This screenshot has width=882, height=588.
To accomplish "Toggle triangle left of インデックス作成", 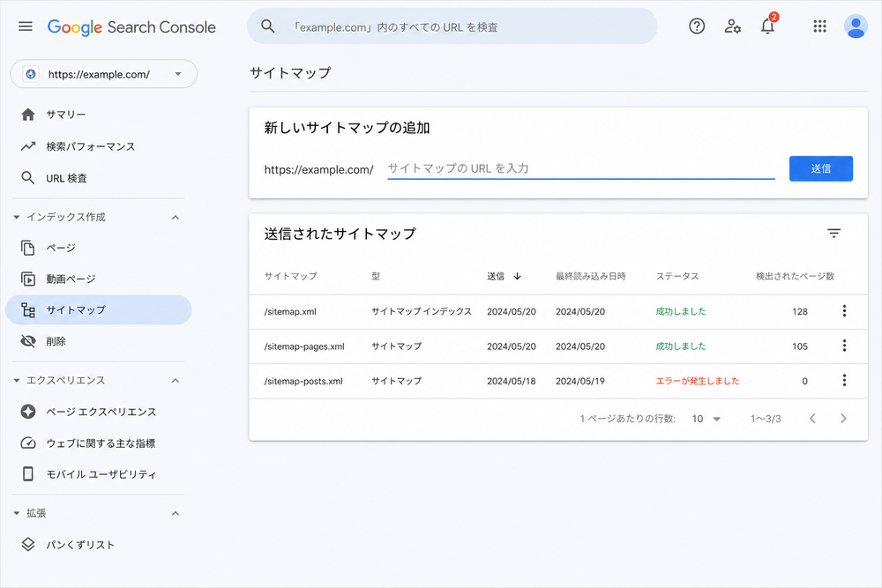I will 16,217.
